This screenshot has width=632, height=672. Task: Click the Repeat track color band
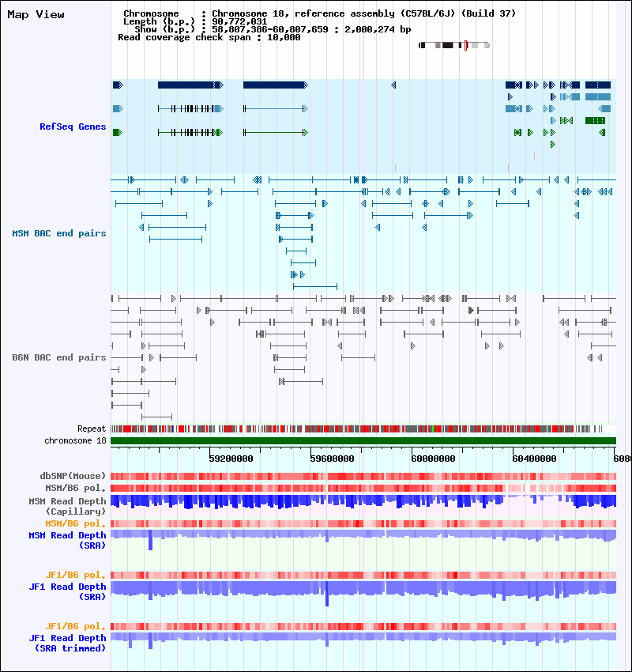pyautogui.click(x=363, y=429)
